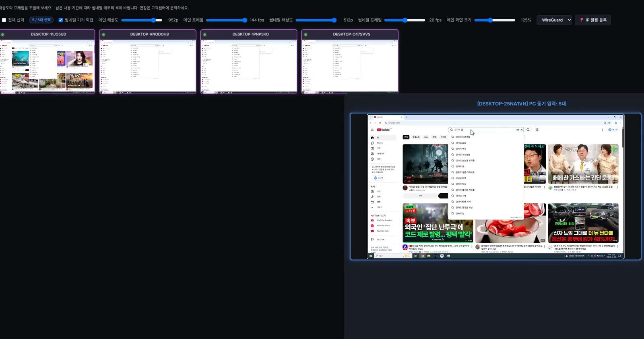
Task: Tick the 전체 선택 checkbox
Action: [4, 20]
